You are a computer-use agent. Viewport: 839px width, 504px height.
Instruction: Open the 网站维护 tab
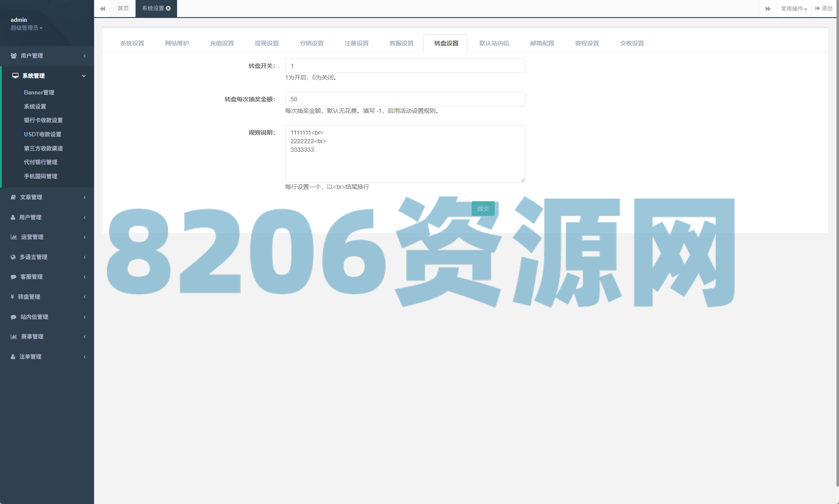click(x=177, y=43)
